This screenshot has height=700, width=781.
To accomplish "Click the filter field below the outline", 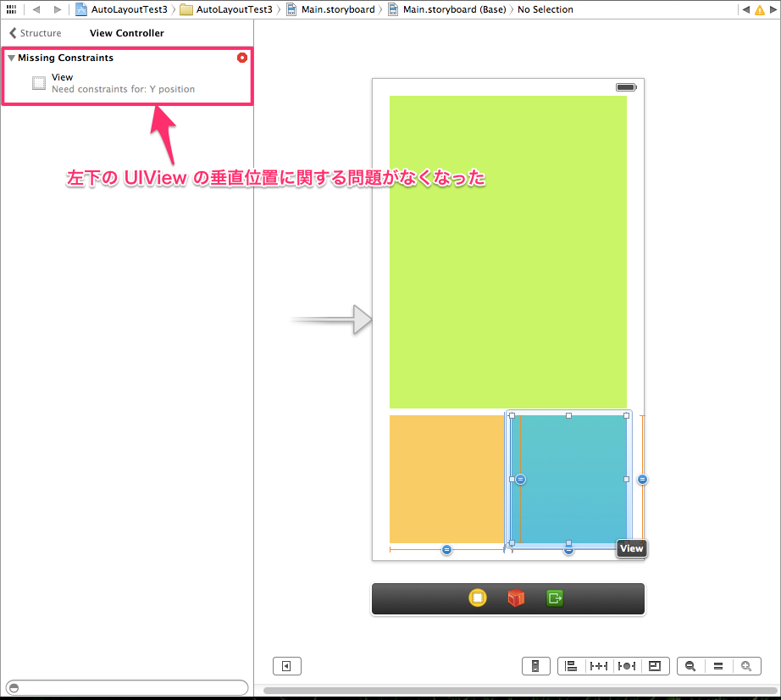I will (x=125, y=687).
